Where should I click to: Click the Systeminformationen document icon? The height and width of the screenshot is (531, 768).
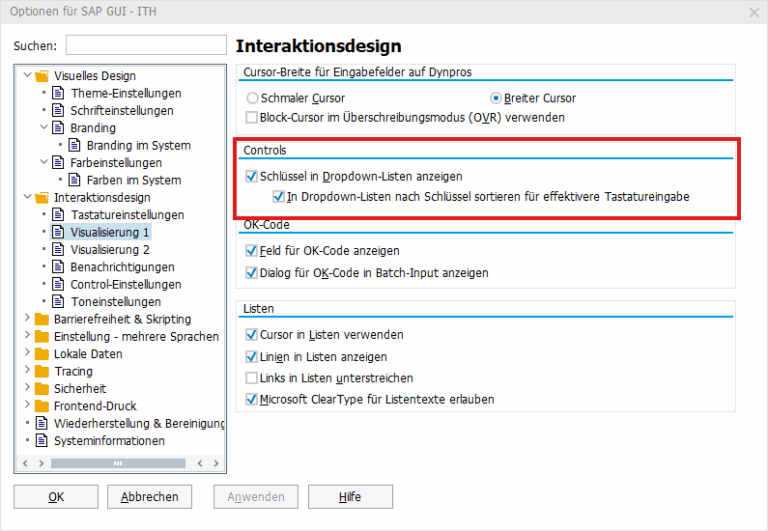pos(42,441)
